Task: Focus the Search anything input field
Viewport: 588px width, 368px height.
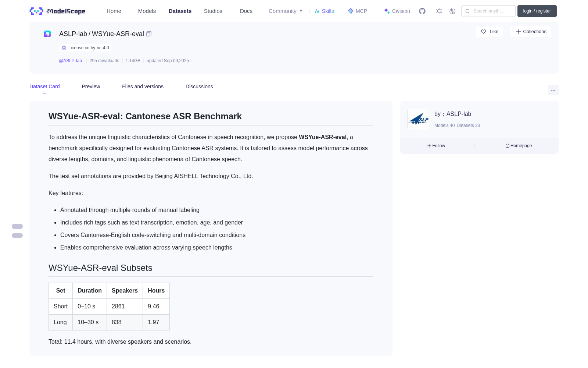Action: point(488,11)
